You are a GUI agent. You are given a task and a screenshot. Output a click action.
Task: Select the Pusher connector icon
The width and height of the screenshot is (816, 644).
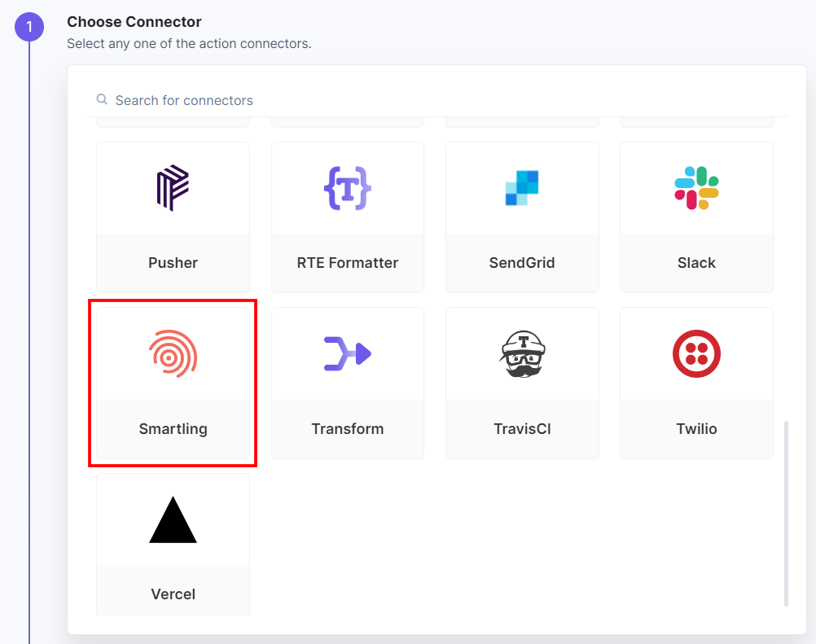click(173, 188)
